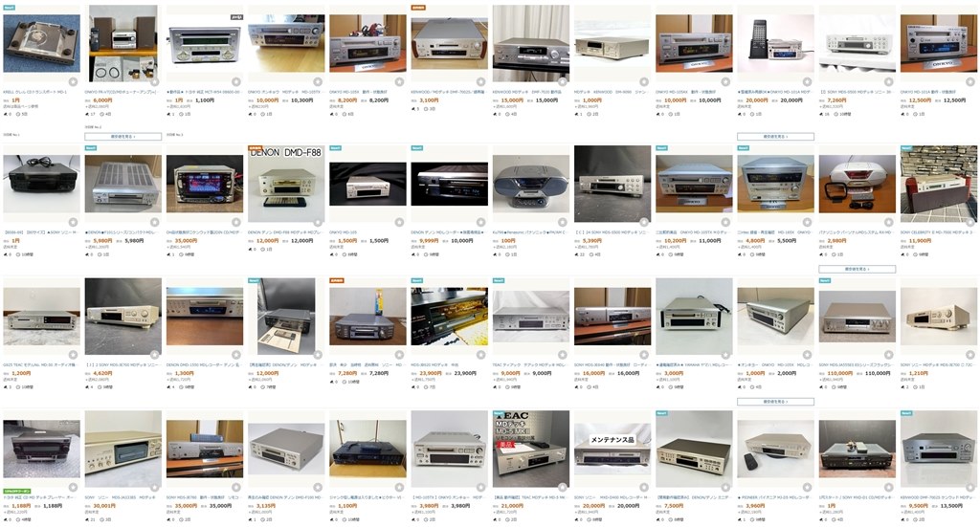Open the TEAC MD-5 MKII listing thumbnail

(x=530, y=449)
